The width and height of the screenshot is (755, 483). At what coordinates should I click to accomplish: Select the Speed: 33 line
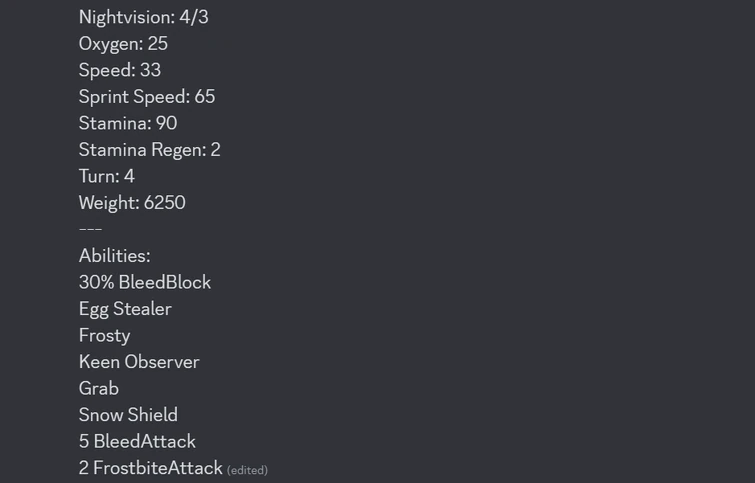[x=120, y=70]
